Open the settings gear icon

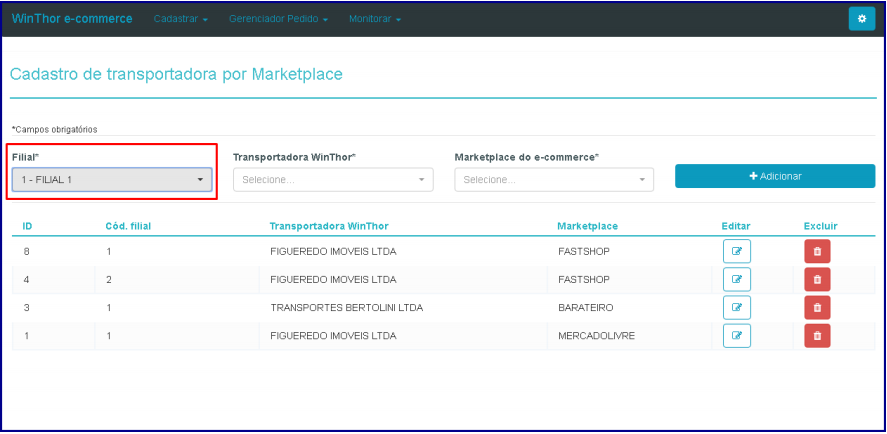pyautogui.click(x=862, y=19)
